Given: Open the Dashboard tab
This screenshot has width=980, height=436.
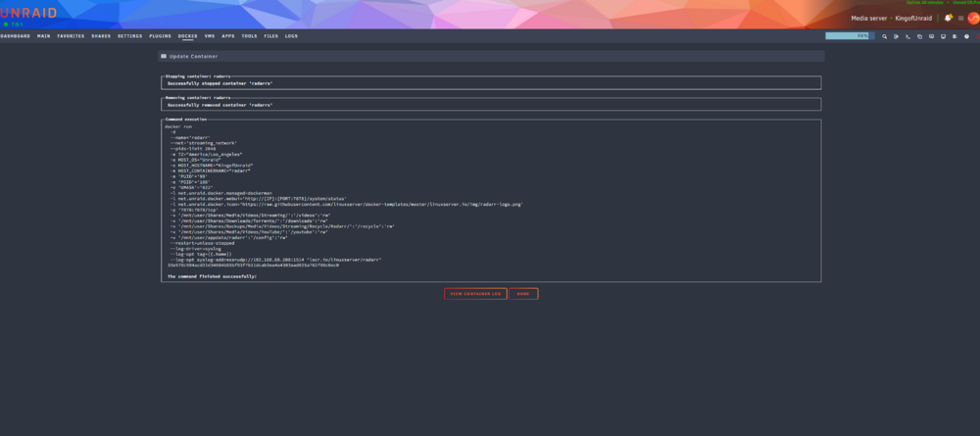Looking at the screenshot, I should [15, 36].
